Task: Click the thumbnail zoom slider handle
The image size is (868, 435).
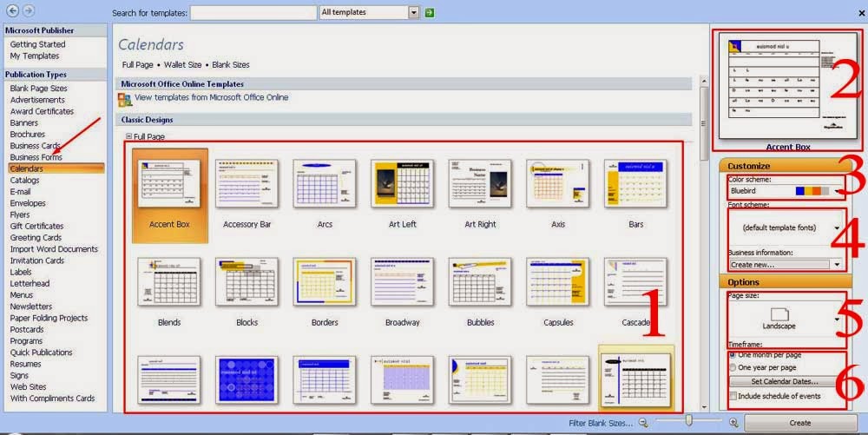Action: (688, 421)
